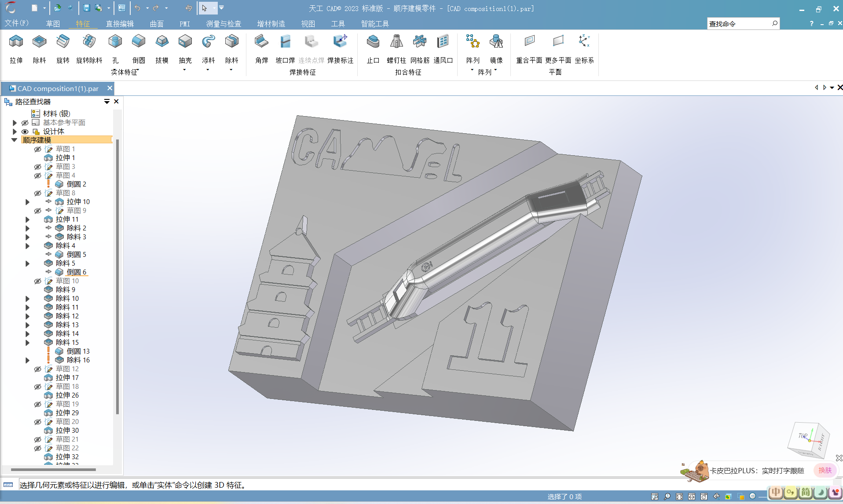Expand the 除料 4 feature node
The width and height of the screenshot is (843, 504).
(27, 246)
